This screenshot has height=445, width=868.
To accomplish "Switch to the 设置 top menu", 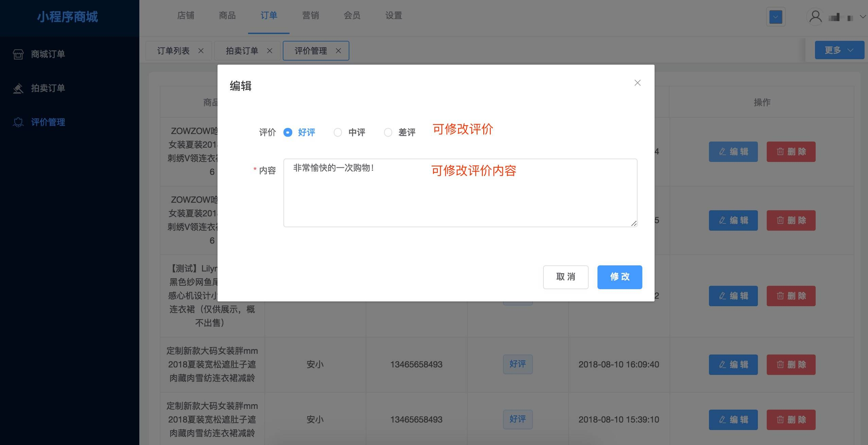I will 394,16.
